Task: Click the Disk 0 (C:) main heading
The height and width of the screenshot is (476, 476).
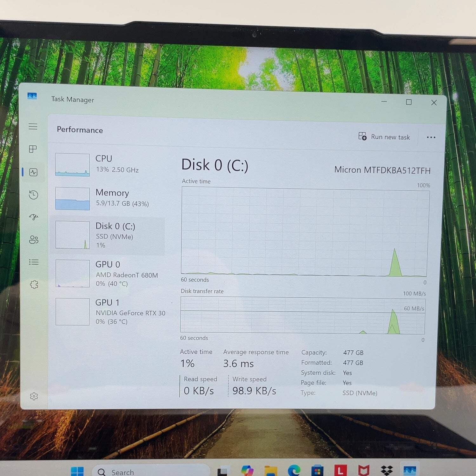Action: tap(215, 165)
